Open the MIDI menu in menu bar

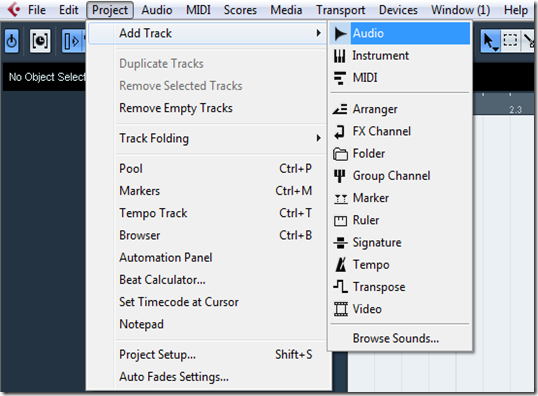point(198,10)
